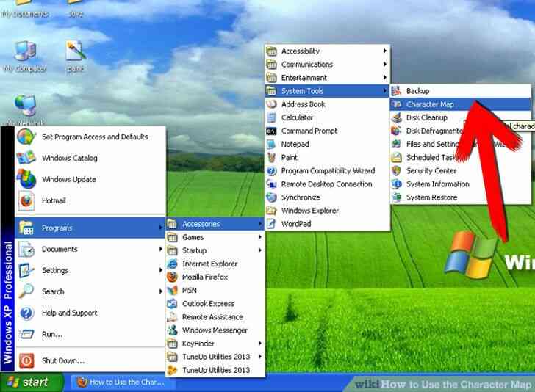This screenshot has height=392, width=535.
Task: Click the Address Book icon
Action: pyautogui.click(x=271, y=104)
